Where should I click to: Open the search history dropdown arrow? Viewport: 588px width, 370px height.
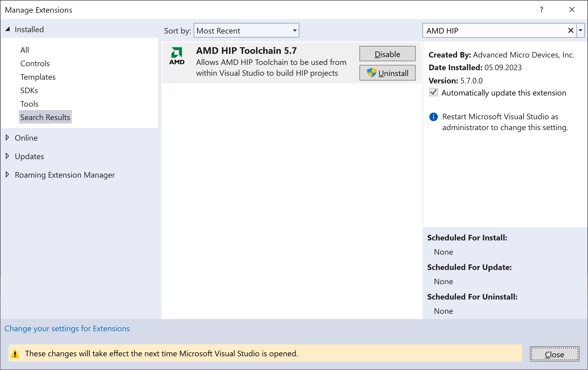[580, 30]
